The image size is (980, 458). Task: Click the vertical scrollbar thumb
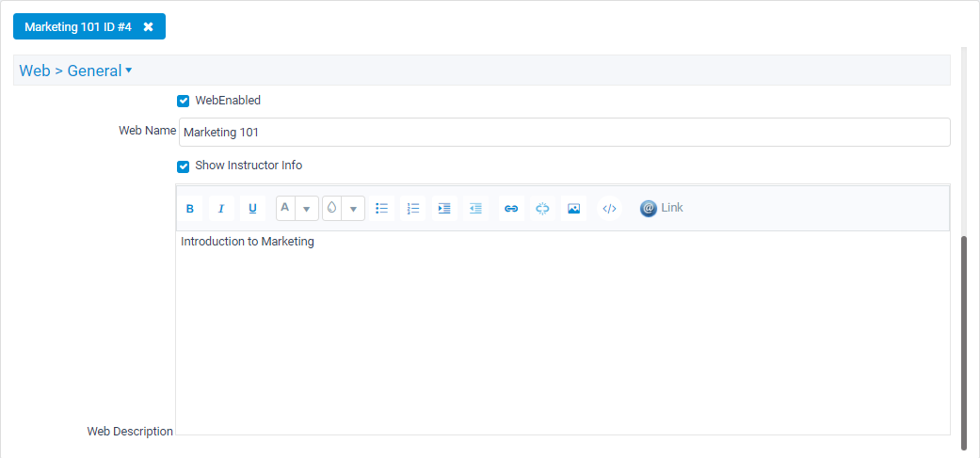[963, 342]
